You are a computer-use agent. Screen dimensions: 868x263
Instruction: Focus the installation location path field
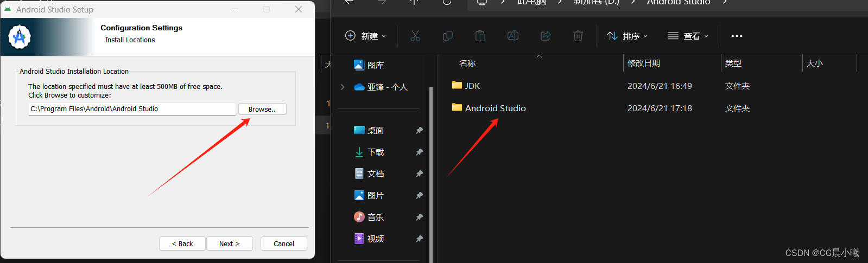[x=132, y=109]
